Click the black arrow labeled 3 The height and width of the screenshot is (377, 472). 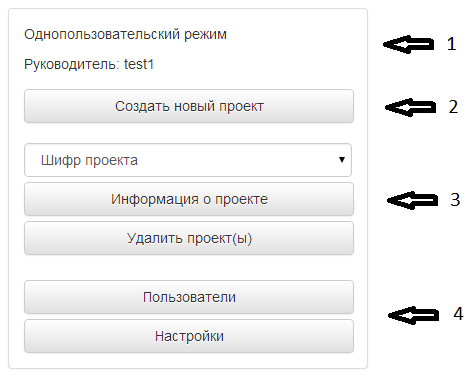coord(412,200)
